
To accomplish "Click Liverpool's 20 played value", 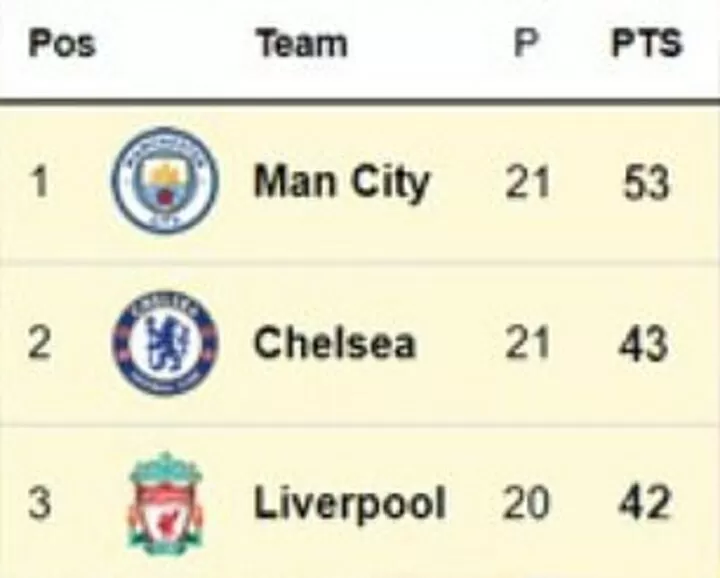I will click(526, 503).
